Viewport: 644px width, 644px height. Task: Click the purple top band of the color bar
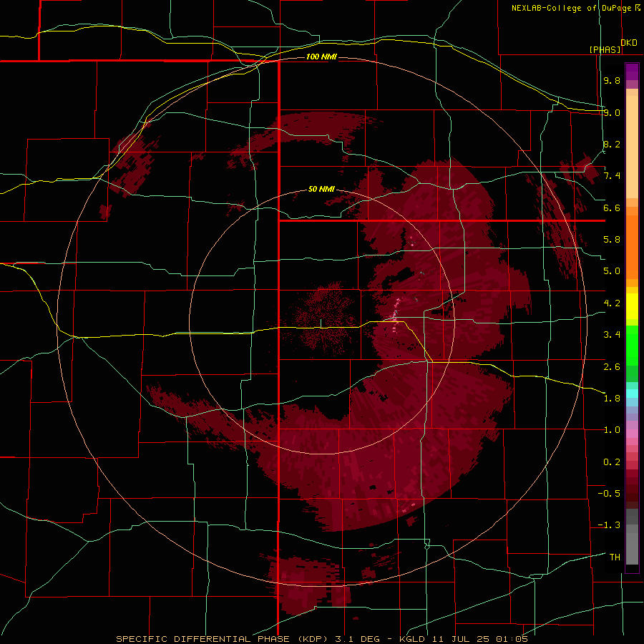632,72
